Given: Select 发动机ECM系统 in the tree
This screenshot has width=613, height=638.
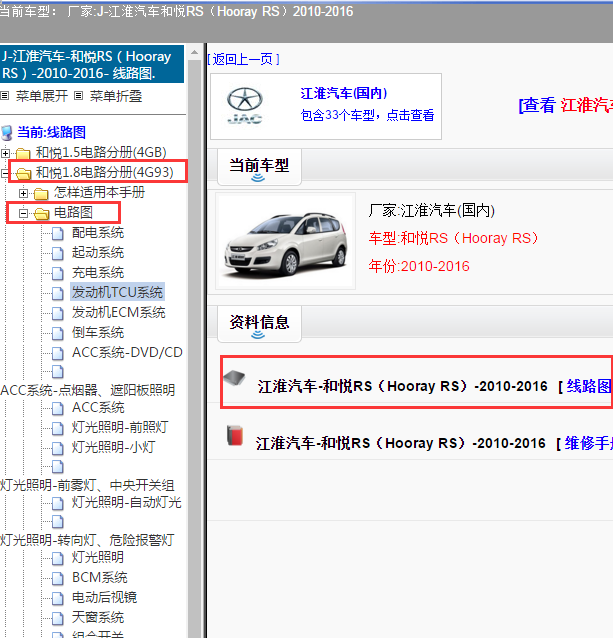Looking at the screenshot, I should click(119, 312).
